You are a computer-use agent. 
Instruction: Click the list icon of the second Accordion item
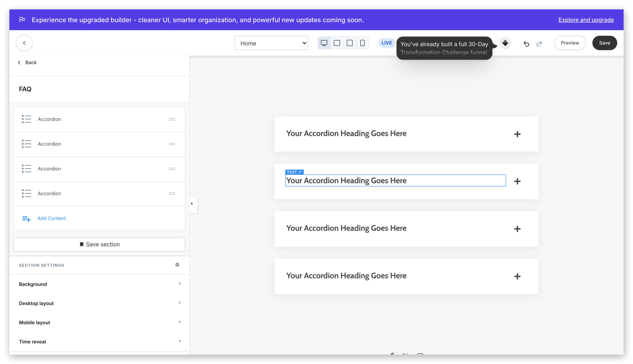pos(26,144)
